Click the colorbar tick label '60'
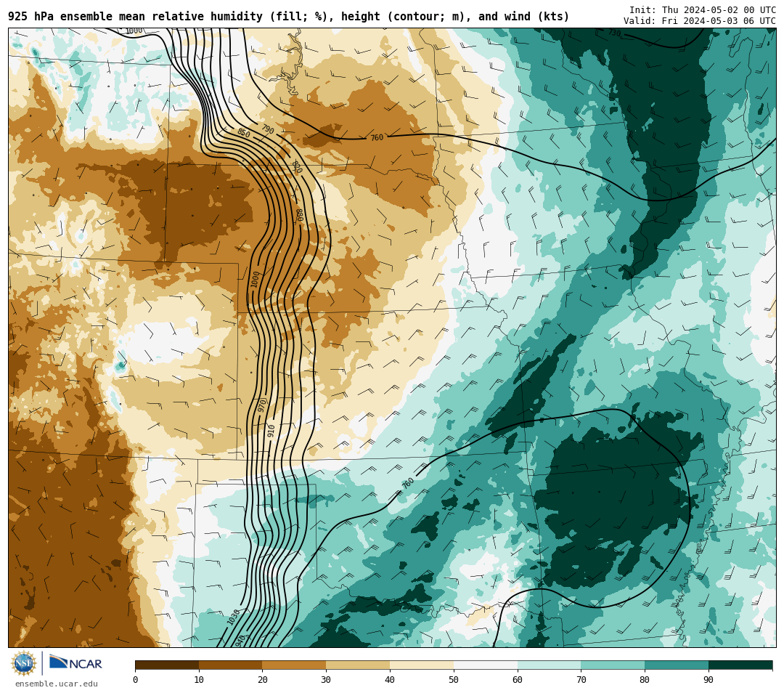784x693 pixels. tap(518, 679)
